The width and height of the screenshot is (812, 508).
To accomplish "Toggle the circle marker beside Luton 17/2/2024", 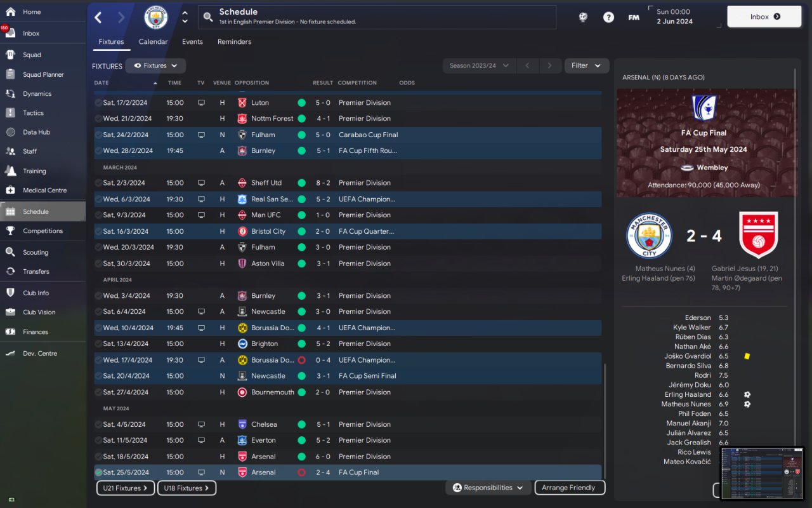I will [98, 102].
